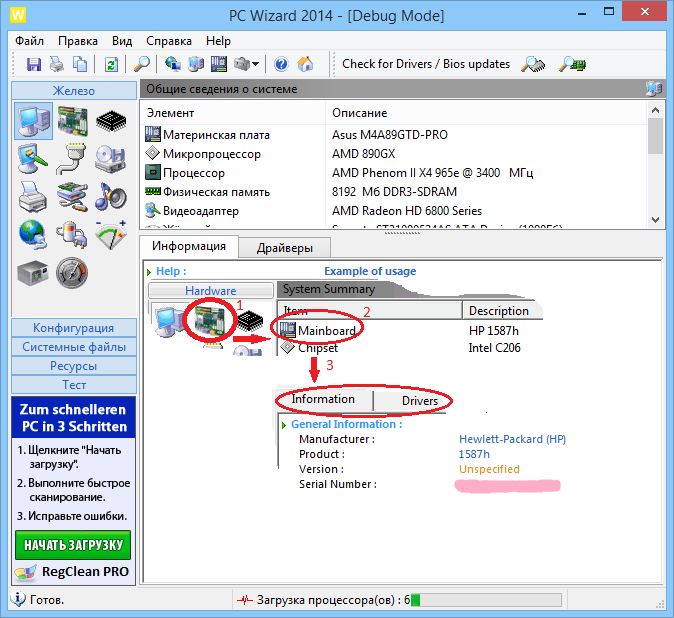Click the Save report floppy icon
Viewport: 674px width, 618px height.
(34, 64)
